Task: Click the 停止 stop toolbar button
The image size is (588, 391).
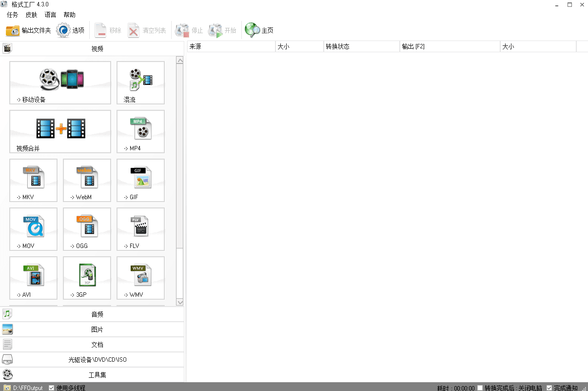Action: [x=189, y=30]
